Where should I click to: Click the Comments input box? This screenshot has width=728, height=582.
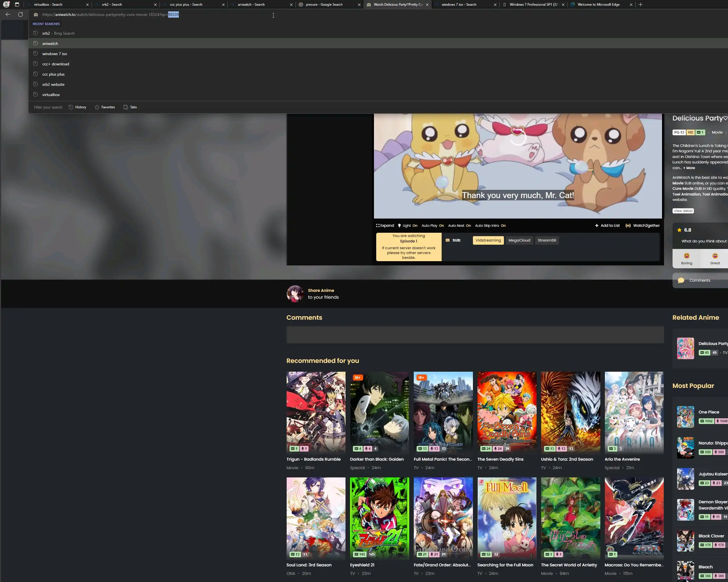475,334
